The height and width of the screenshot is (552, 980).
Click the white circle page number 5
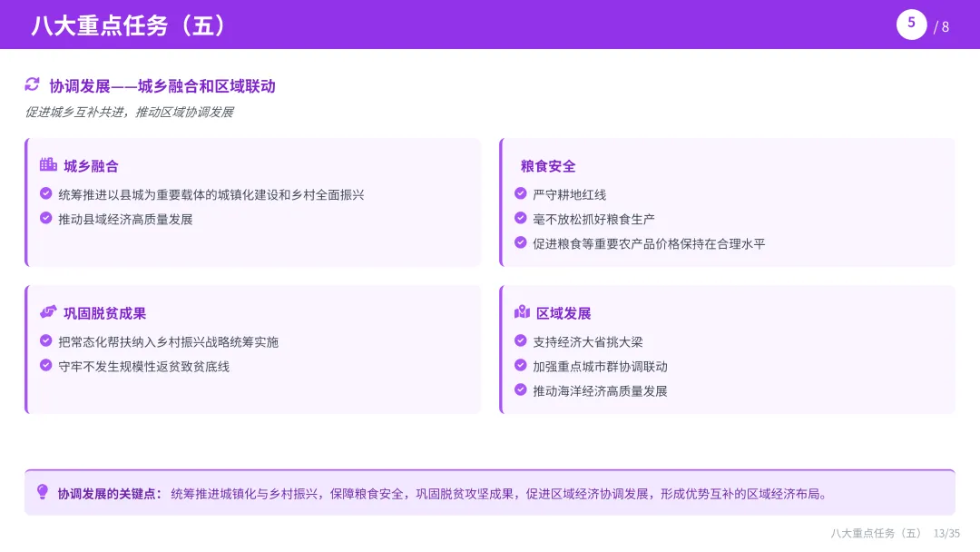(x=911, y=25)
